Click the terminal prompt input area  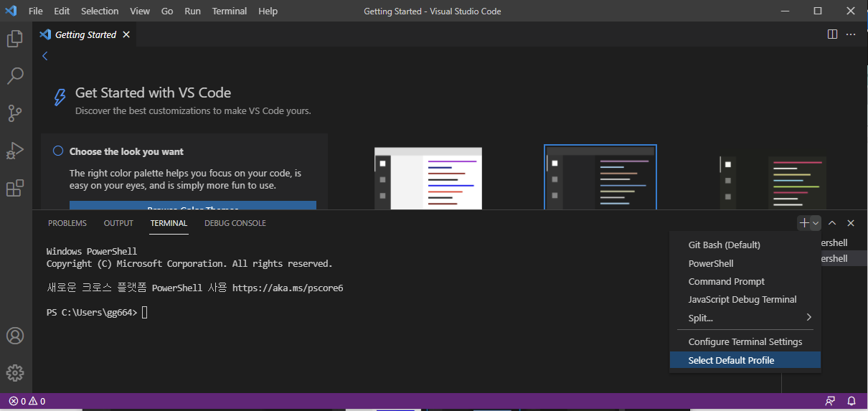pos(144,313)
